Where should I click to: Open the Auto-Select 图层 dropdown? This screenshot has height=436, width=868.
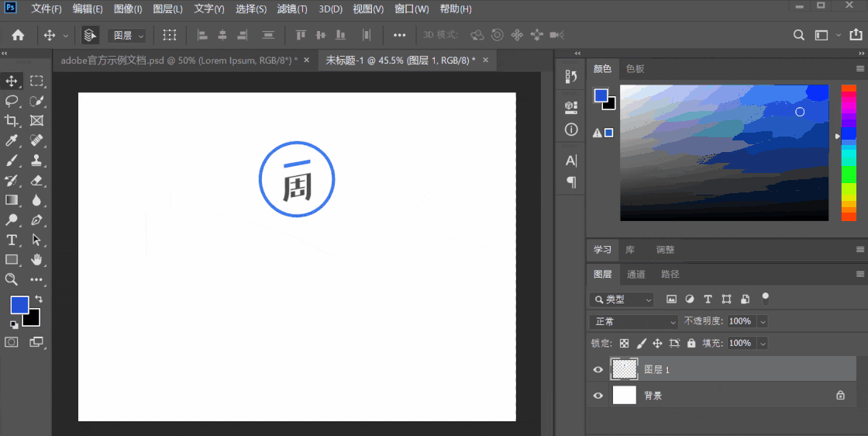(126, 36)
